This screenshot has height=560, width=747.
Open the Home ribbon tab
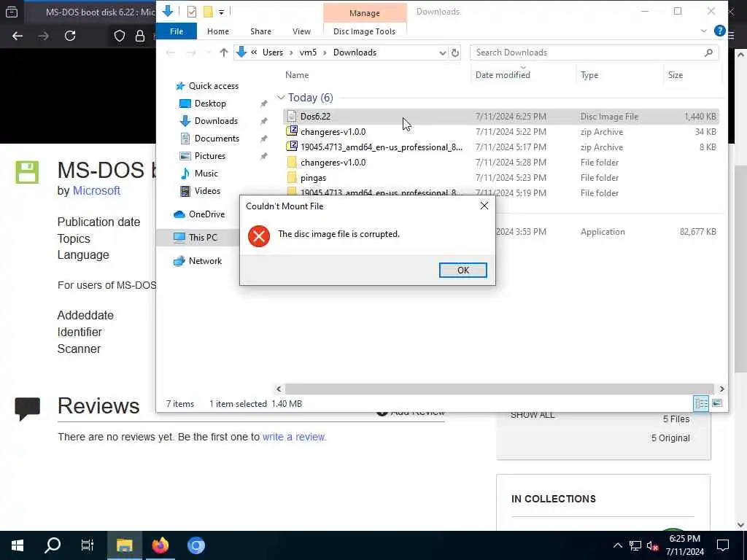[217, 31]
